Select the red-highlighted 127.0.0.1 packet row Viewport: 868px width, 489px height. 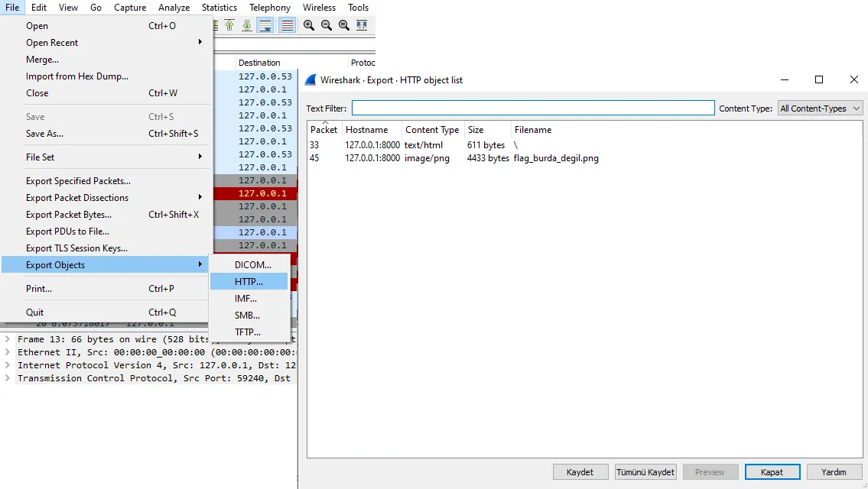click(x=255, y=193)
